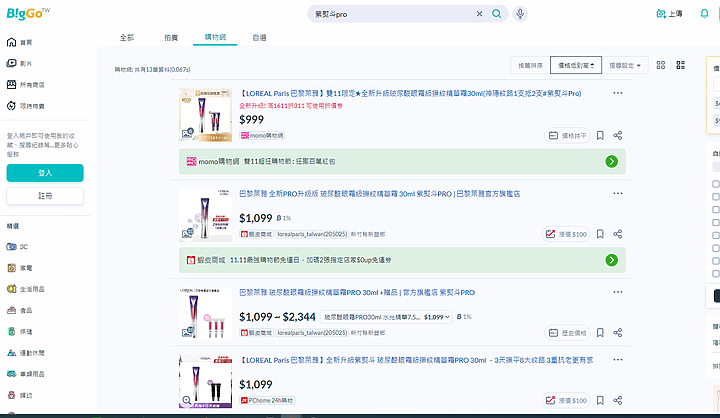
Task: Open the 3C category in the sidebar
Action: pos(17,247)
